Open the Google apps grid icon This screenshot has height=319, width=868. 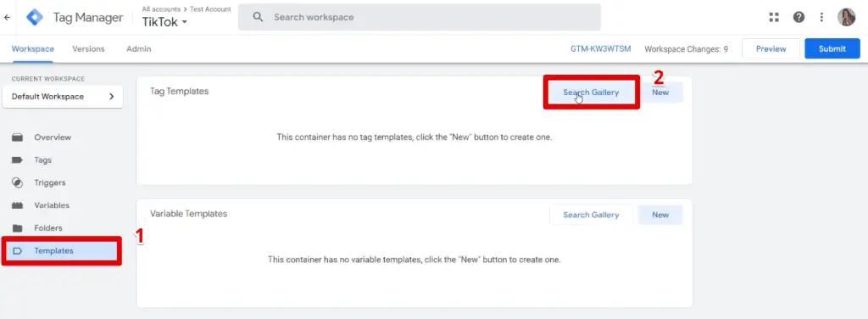point(774,17)
